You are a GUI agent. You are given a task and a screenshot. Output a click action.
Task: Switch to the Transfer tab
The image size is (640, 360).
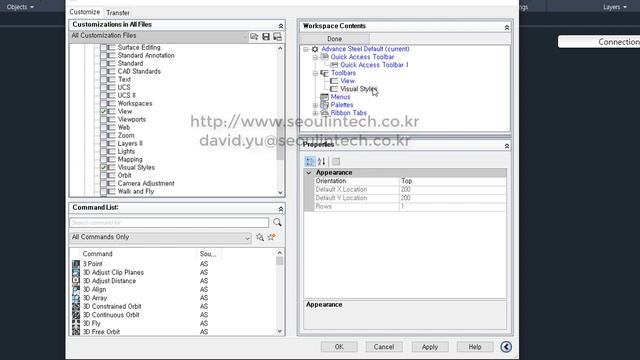(118, 13)
